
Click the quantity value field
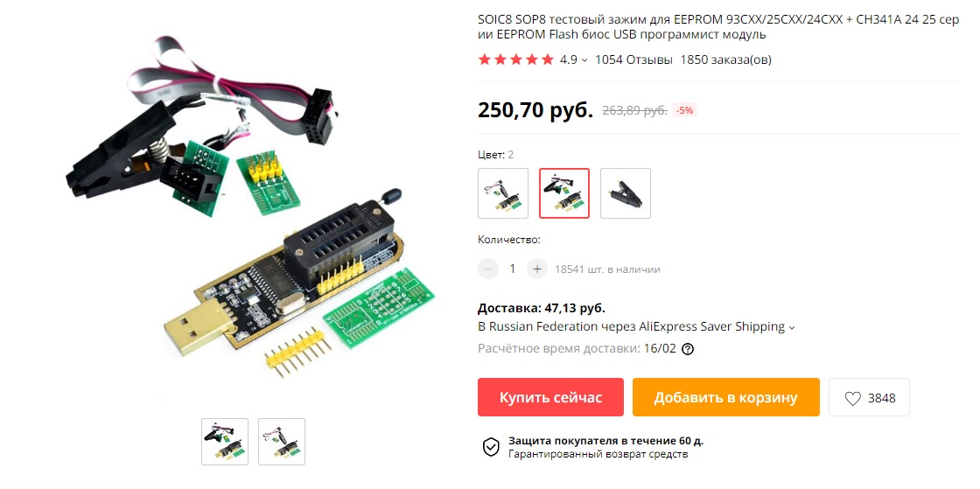(513, 269)
